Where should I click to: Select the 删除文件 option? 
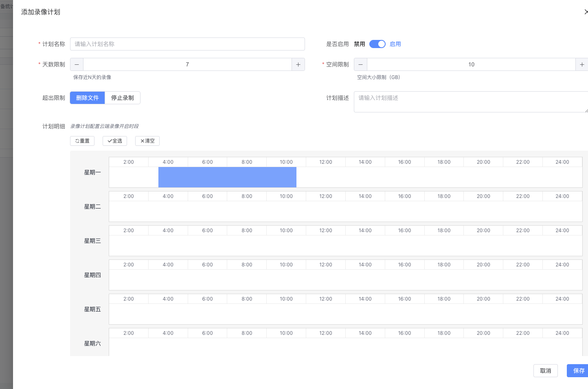(x=88, y=98)
